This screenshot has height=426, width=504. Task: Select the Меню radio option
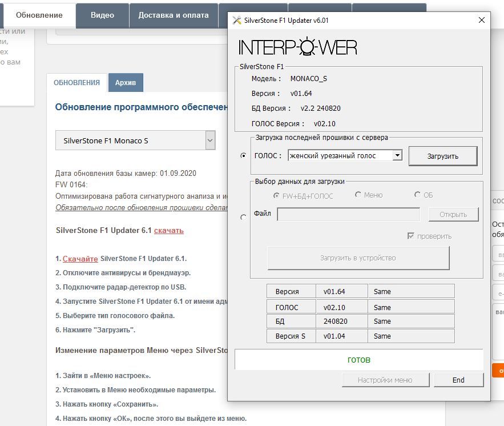click(x=358, y=195)
